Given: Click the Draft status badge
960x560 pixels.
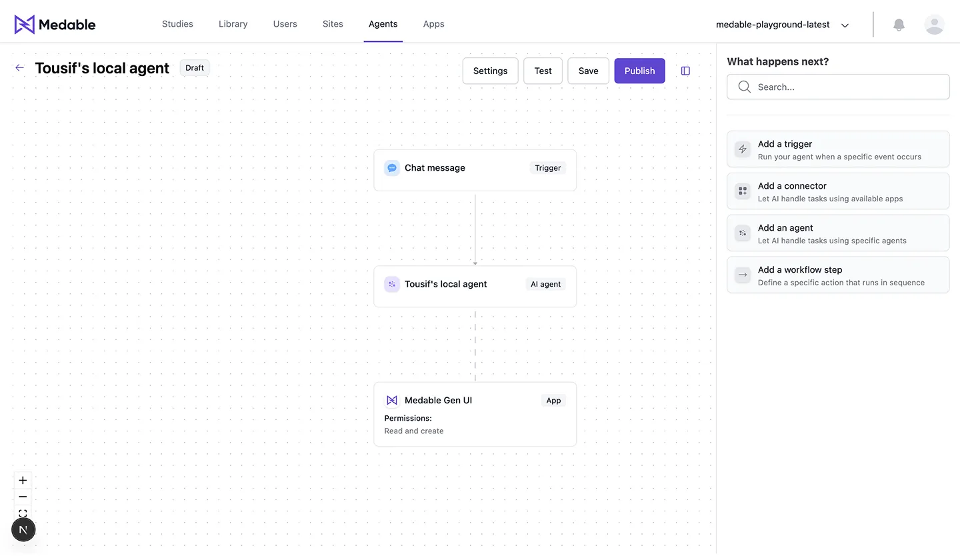Looking at the screenshot, I should (x=195, y=68).
